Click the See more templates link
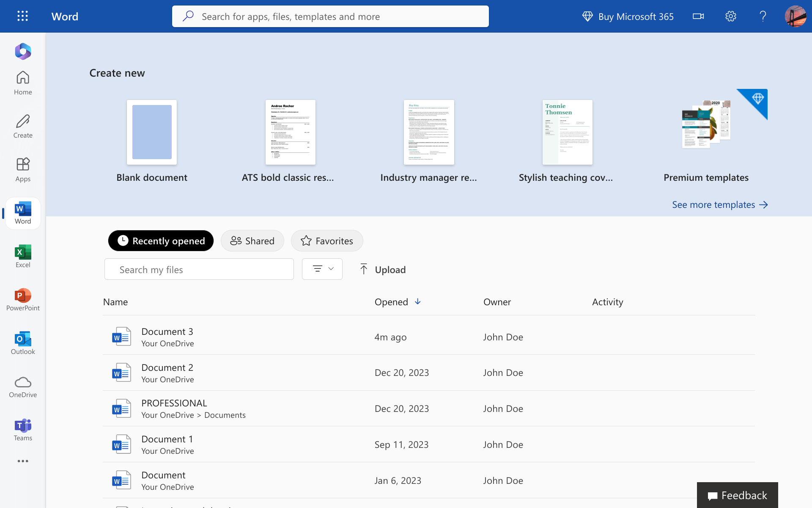The height and width of the screenshot is (508, 812). 720,204
